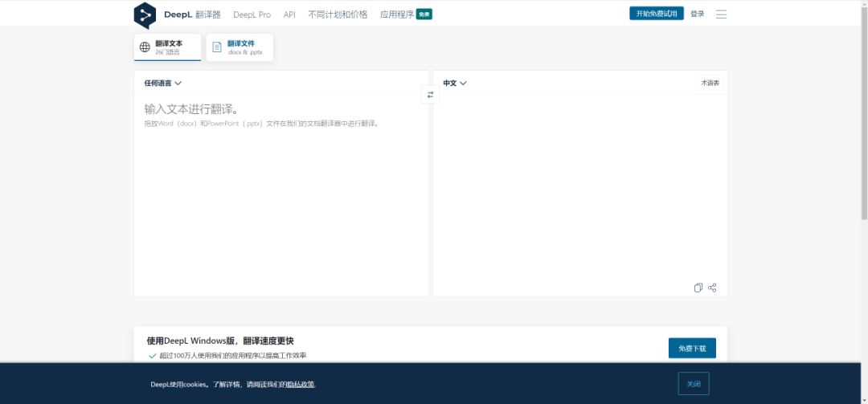This screenshot has height=404, width=868.
Task: Open the 隐私政策 link
Action: [301, 384]
